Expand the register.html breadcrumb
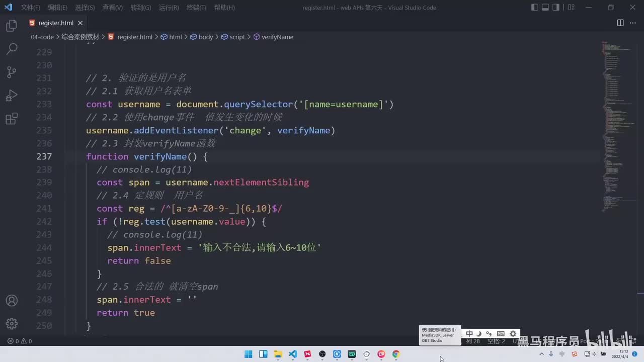The height and width of the screenshot is (362, 644). pyautogui.click(x=130, y=37)
